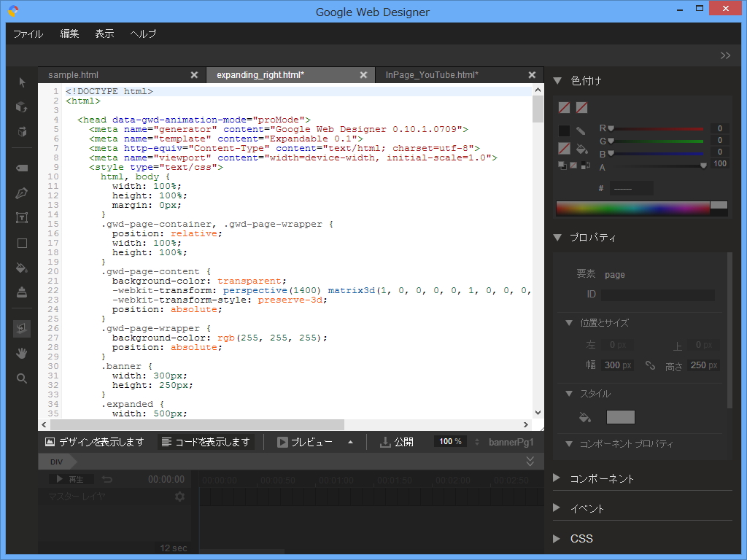This screenshot has width=747, height=560.
Task: Select the arrow Selection tool
Action: point(22,82)
